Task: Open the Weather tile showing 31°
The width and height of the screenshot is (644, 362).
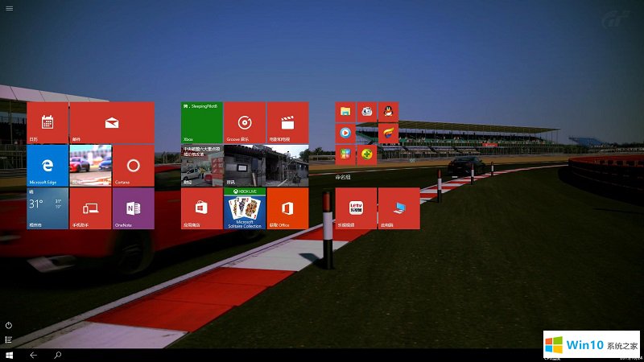Action: coord(47,208)
